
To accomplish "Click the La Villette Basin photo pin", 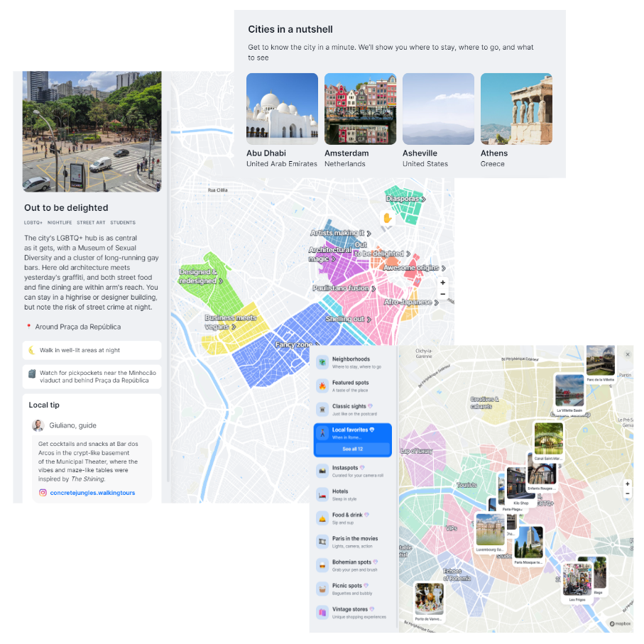I will click(x=569, y=393).
